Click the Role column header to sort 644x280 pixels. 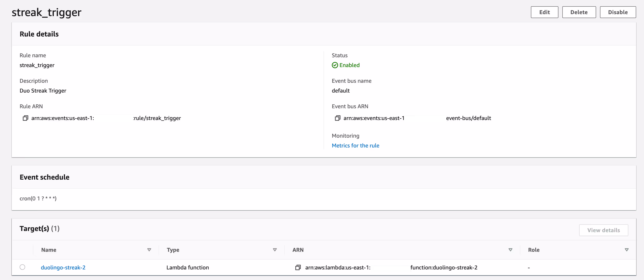(534, 250)
